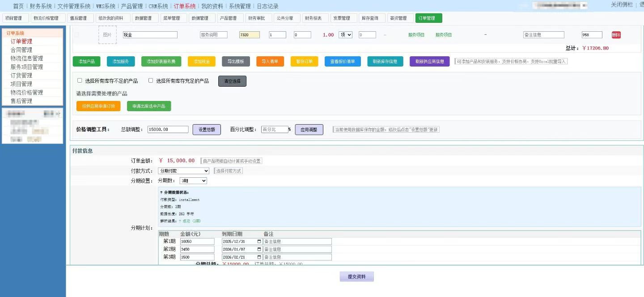Viewport: 644px width, 297px height.
Task: Switch to 物流价格管理 tab
Action: 48,18
